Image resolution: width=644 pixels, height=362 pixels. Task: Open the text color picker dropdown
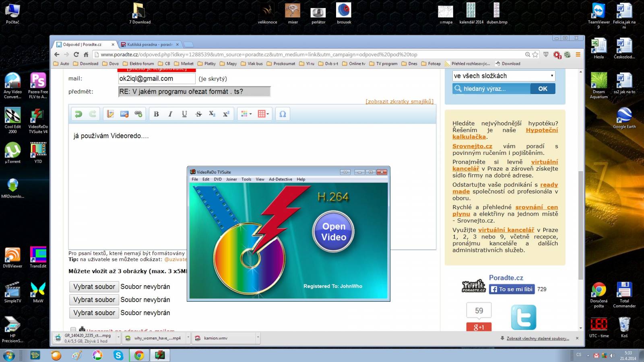[x=246, y=114]
